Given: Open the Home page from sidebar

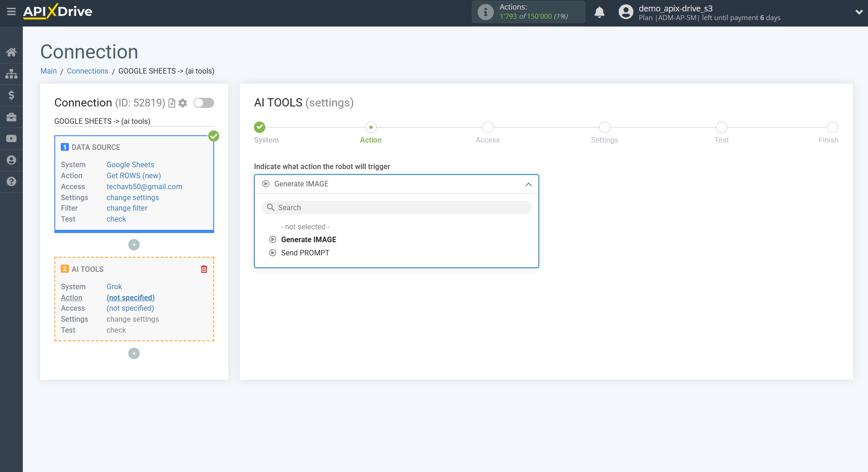Looking at the screenshot, I should point(11,52).
